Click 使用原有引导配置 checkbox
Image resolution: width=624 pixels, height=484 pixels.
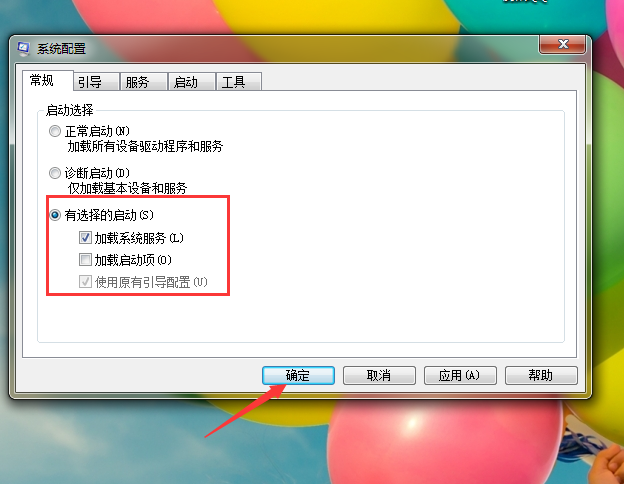(85, 282)
